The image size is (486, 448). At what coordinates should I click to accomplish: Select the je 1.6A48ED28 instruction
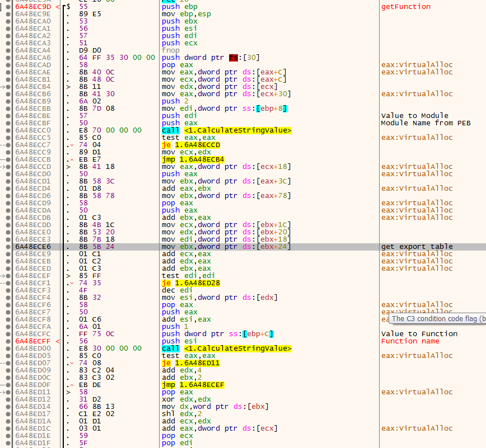point(191,283)
